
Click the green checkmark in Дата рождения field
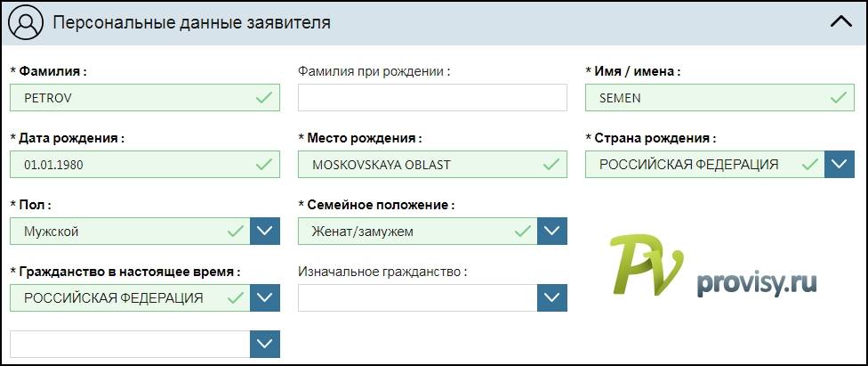[264, 165]
